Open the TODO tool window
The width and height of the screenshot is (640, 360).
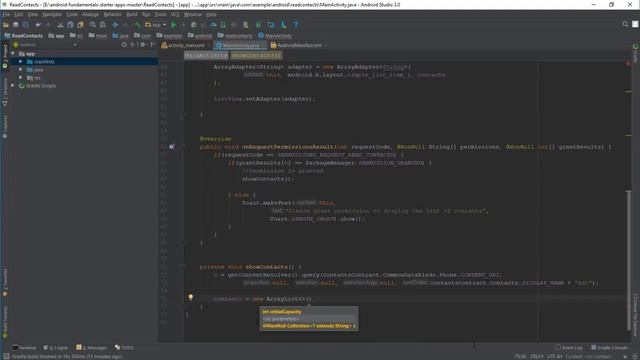coord(124,348)
